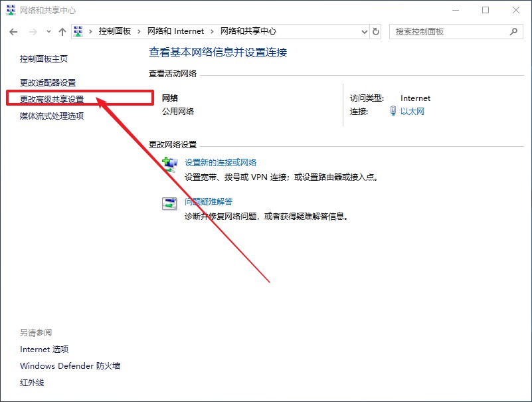Click the network icon in the address bar

(78, 31)
